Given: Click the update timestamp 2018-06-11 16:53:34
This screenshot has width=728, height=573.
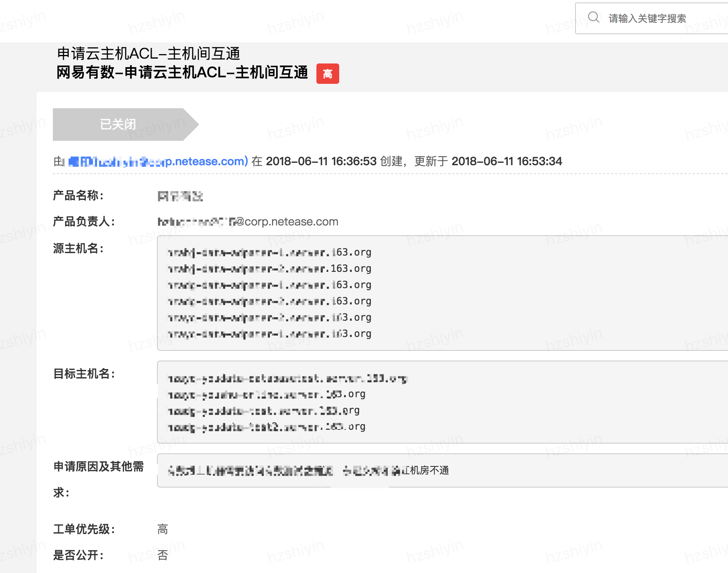Looking at the screenshot, I should tap(506, 162).
